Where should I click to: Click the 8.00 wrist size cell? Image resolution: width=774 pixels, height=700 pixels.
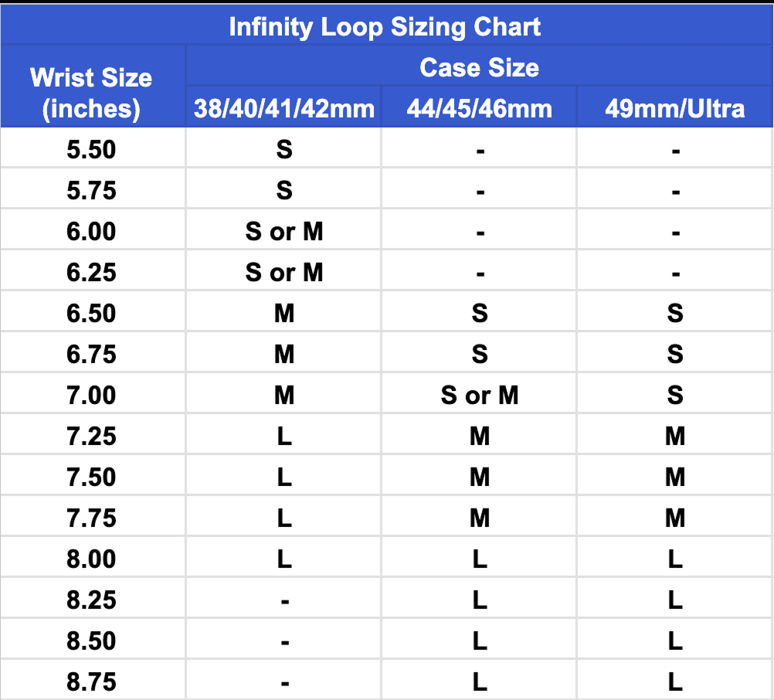coord(91,559)
